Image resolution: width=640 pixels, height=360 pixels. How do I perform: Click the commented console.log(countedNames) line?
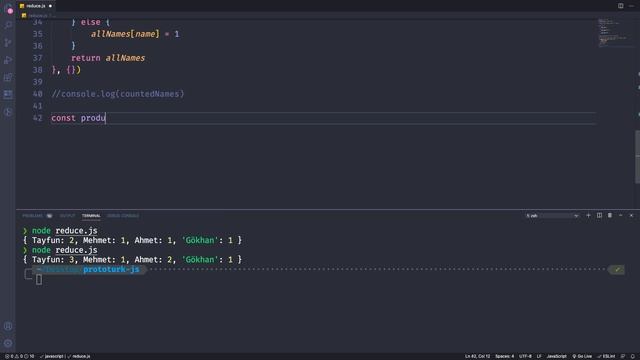click(118, 94)
